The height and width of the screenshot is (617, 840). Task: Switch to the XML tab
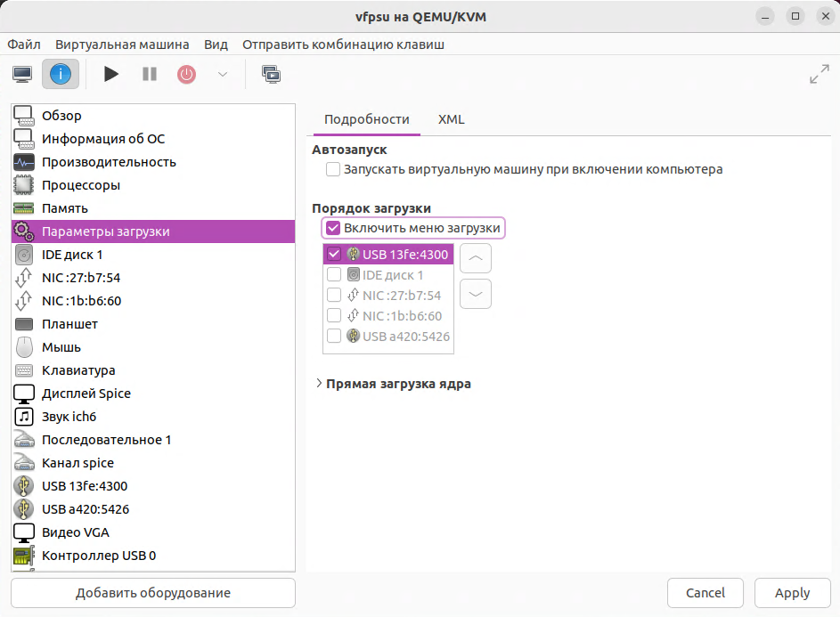point(451,119)
